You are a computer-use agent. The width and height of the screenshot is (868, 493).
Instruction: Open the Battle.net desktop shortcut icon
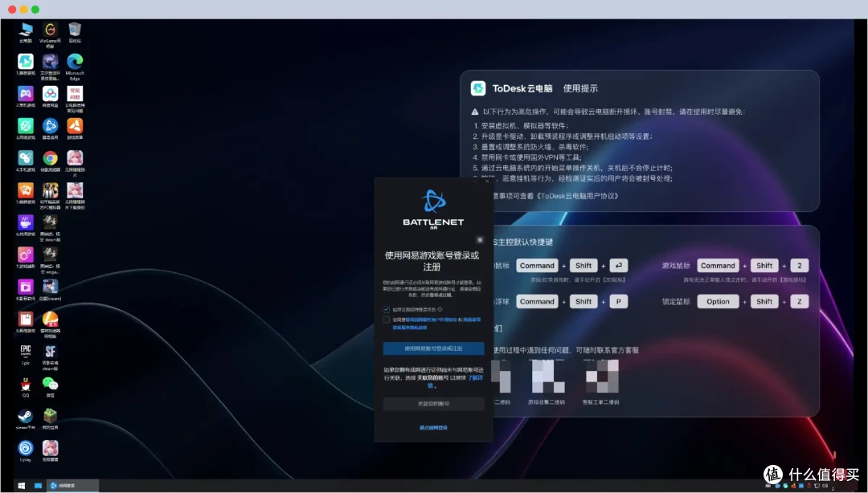click(x=50, y=126)
